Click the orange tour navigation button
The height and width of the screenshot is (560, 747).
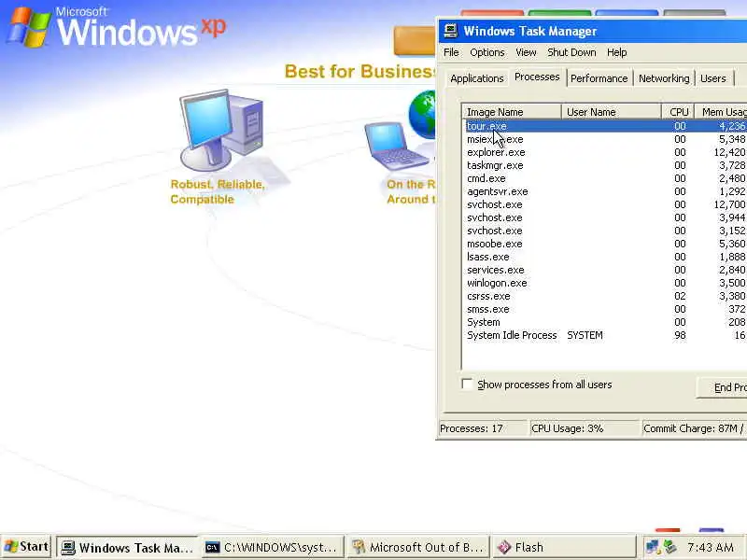(x=415, y=41)
